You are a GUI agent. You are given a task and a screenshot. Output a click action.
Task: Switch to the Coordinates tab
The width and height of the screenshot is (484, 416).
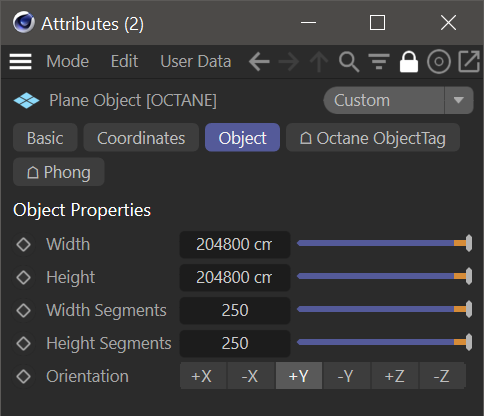click(x=141, y=138)
